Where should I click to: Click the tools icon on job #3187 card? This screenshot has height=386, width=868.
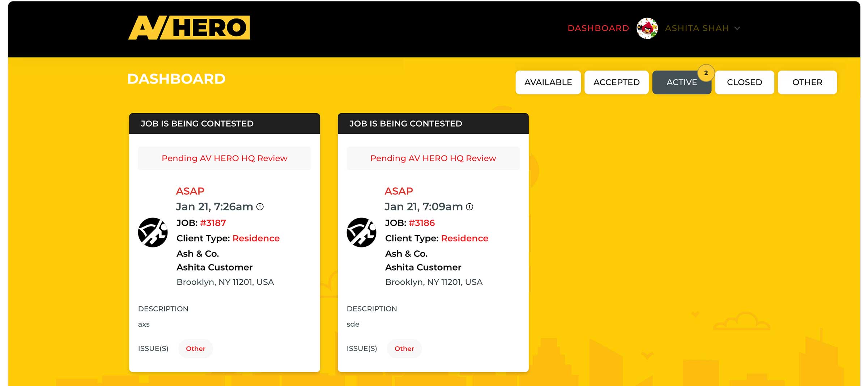[153, 232]
